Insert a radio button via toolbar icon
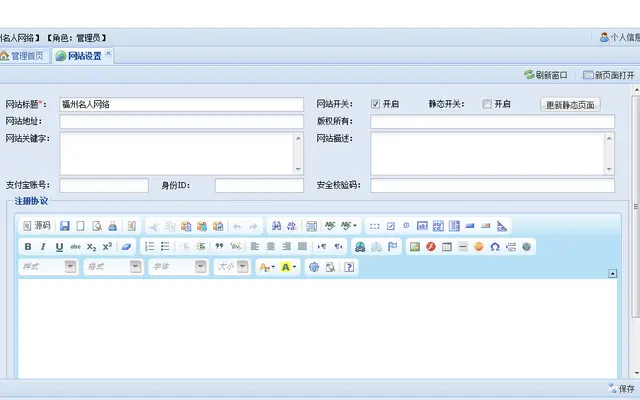The width and height of the screenshot is (640, 400). (x=406, y=225)
